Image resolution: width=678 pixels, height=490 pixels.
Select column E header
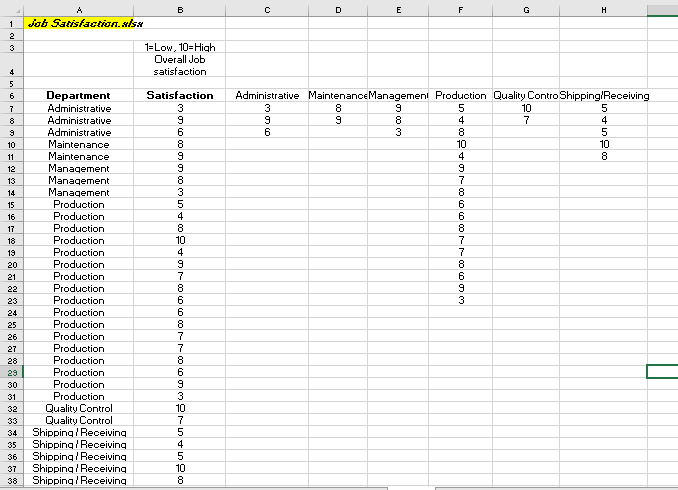(x=398, y=10)
